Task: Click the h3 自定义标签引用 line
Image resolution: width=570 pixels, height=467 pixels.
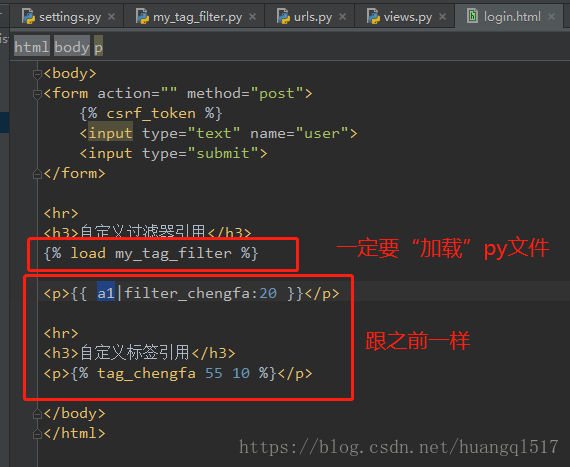Action: 140,353
